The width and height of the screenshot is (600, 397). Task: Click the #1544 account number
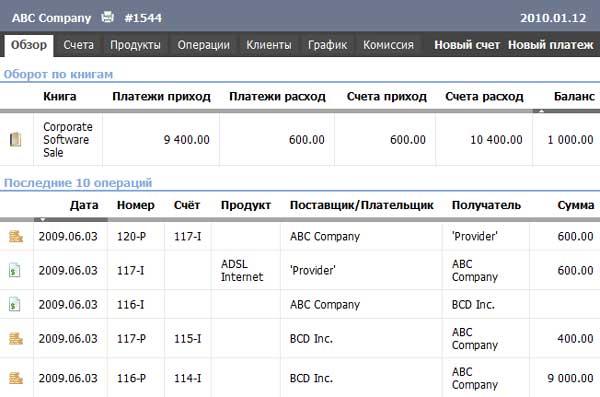click(143, 18)
